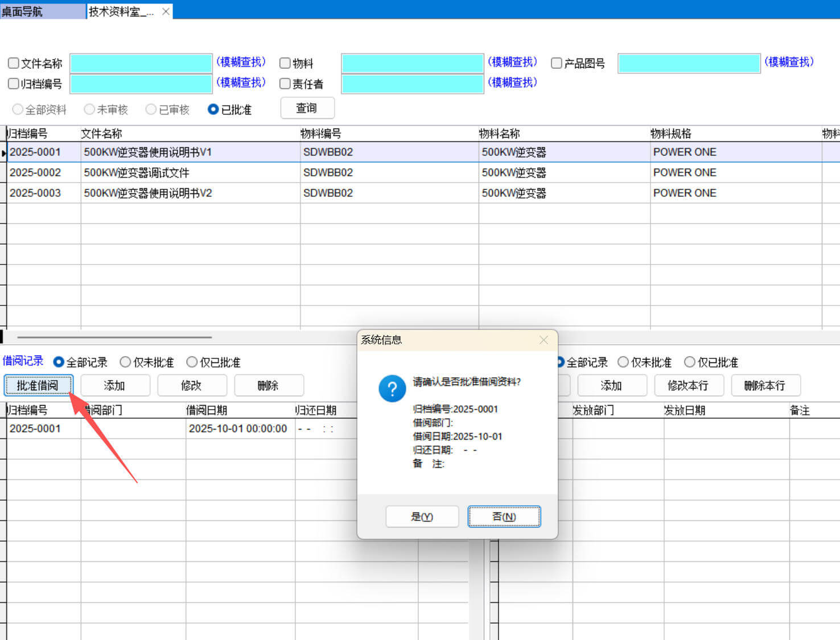
Task: Click 是(Y) to confirm borrow approval
Action: (422, 517)
